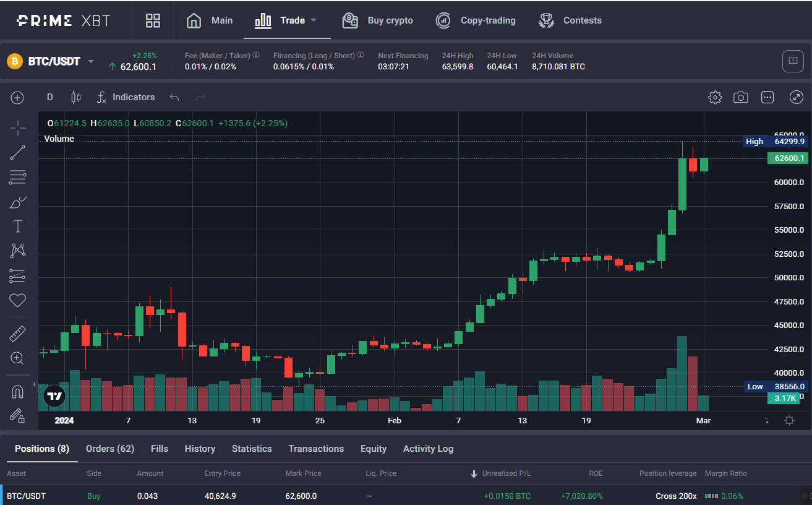Add symbol with plus icon
The width and height of the screenshot is (812, 505).
(x=17, y=97)
